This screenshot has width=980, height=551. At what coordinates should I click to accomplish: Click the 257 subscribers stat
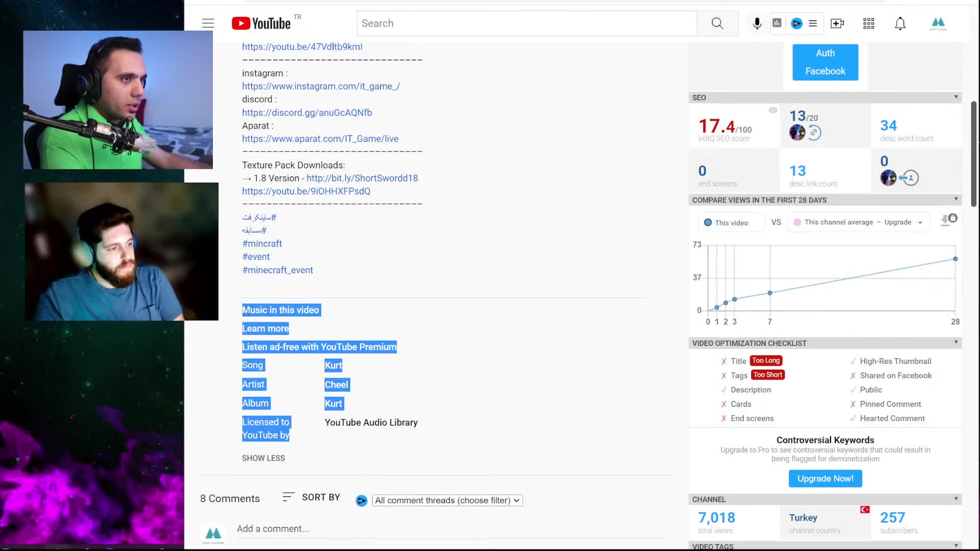click(892, 518)
